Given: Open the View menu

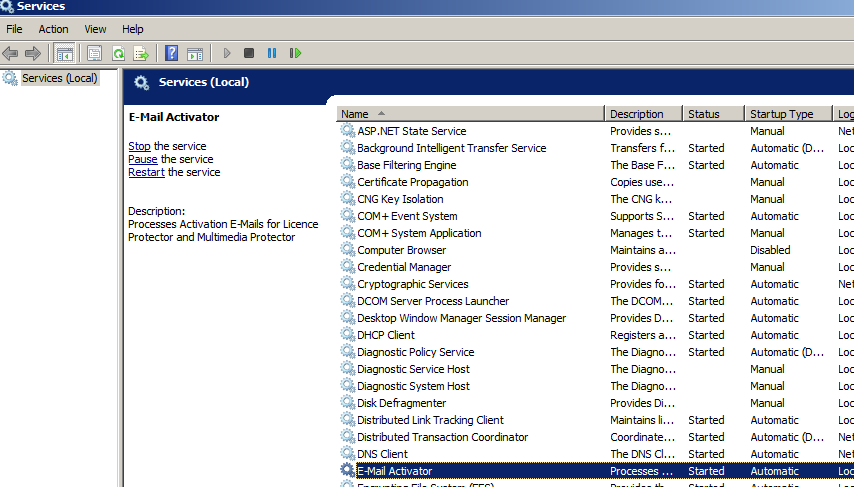Looking at the screenshot, I should 95,29.
